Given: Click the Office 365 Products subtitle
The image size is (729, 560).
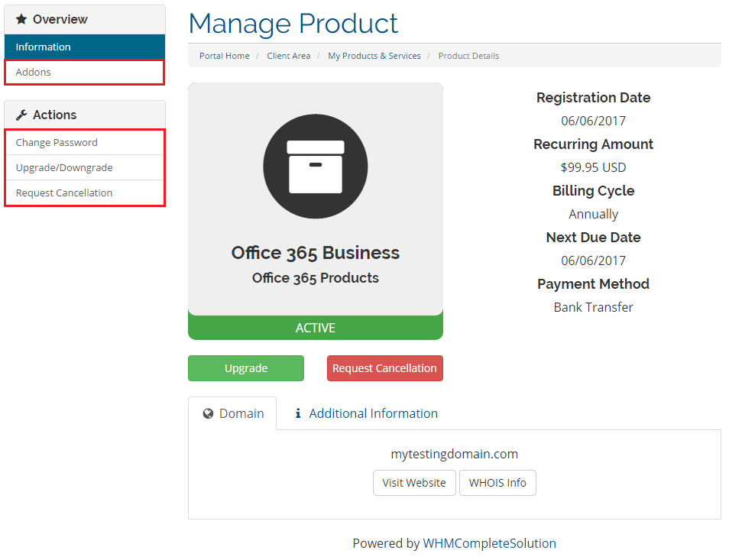Looking at the screenshot, I should point(316,278).
